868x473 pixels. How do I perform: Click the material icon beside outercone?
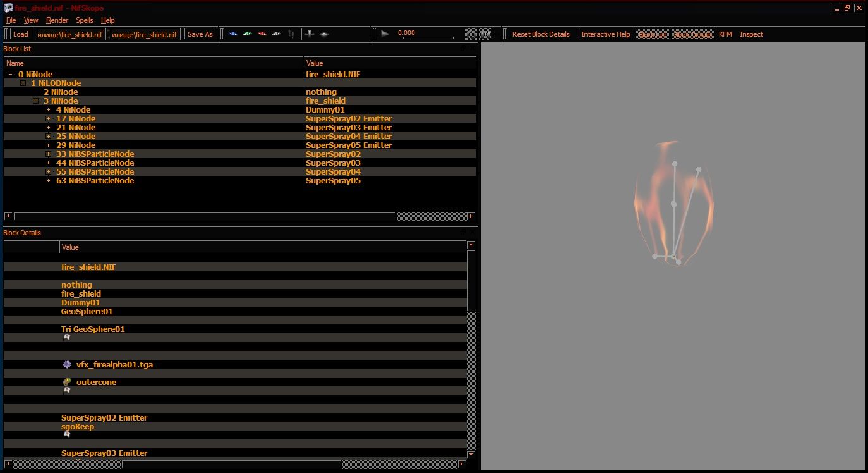point(67,382)
